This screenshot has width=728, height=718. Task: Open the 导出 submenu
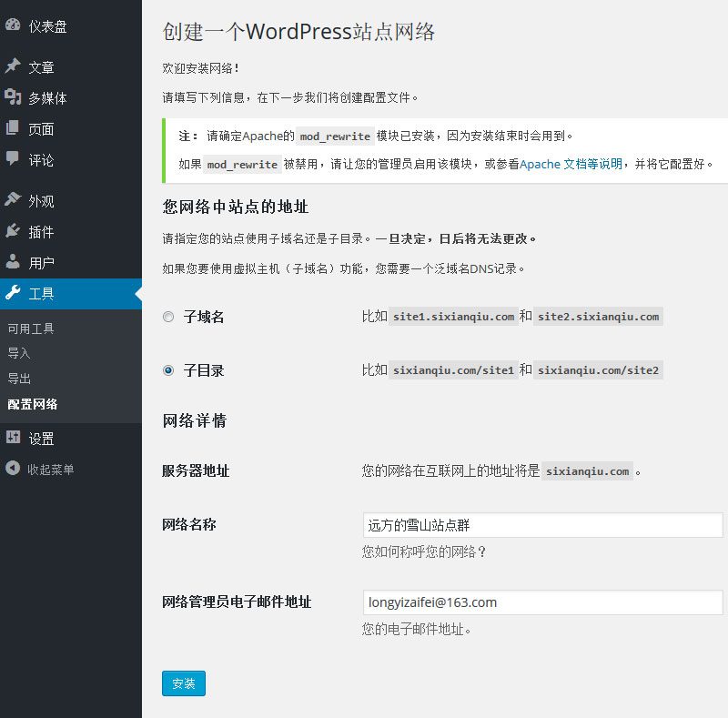pyautogui.click(x=19, y=378)
